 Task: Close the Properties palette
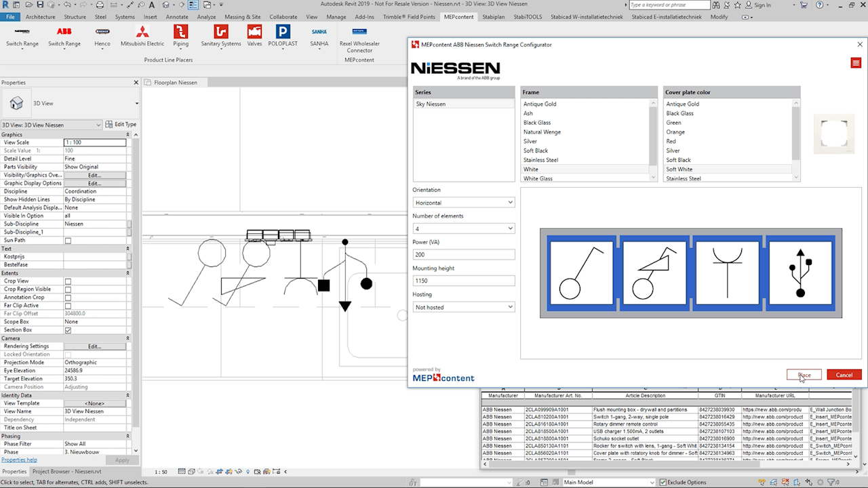pyautogui.click(x=136, y=83)
